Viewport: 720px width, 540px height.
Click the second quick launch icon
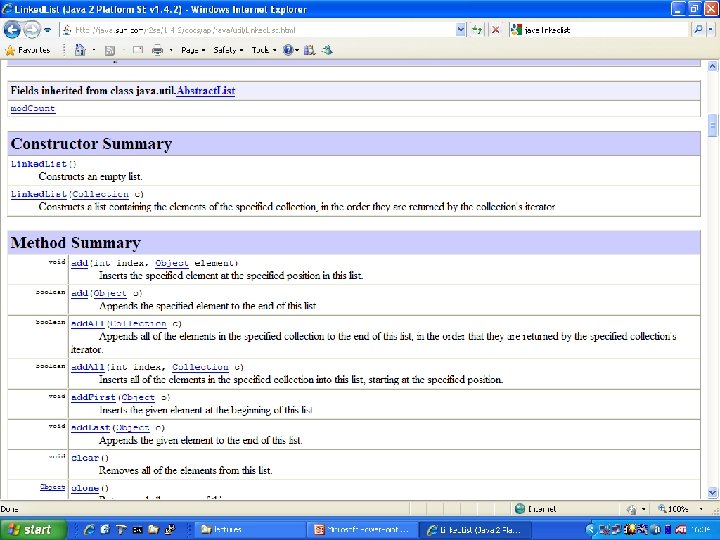105,530
